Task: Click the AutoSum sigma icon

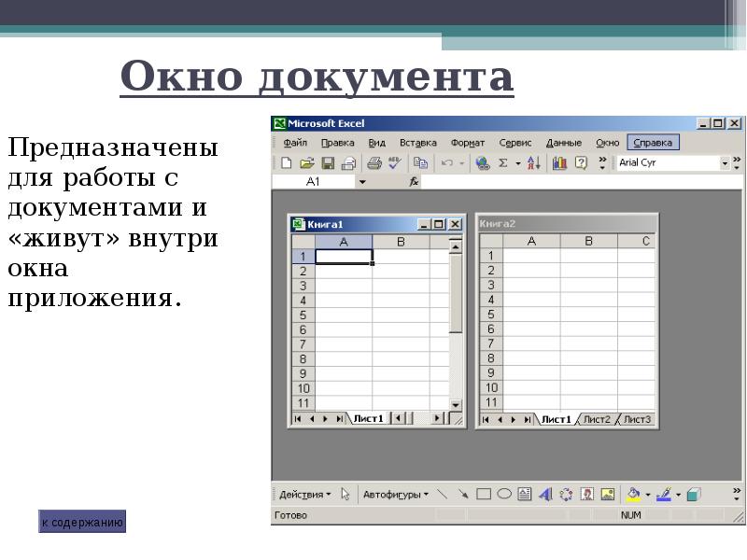Action: (502, 162)
